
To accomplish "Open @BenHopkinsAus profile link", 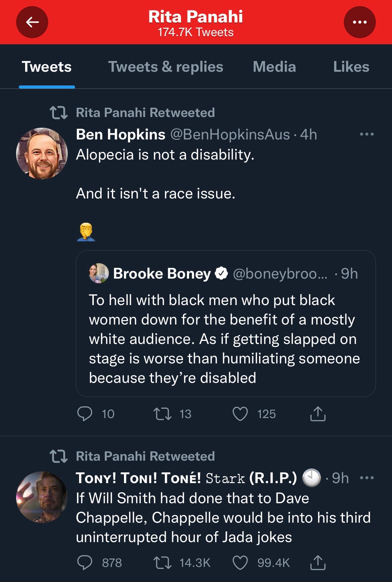I will point(230,134).
